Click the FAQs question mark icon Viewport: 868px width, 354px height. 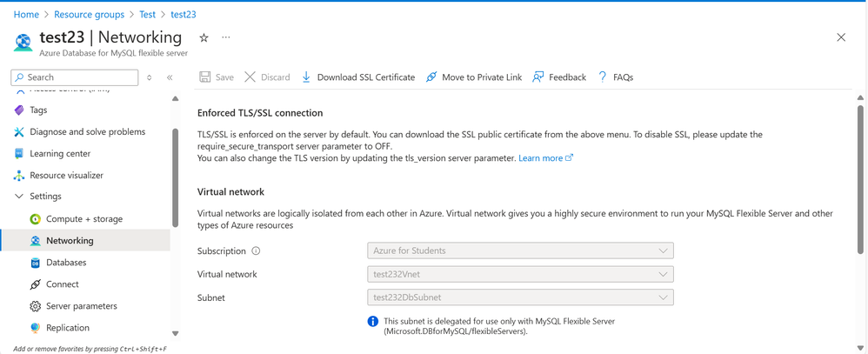(x=602, y=77)
